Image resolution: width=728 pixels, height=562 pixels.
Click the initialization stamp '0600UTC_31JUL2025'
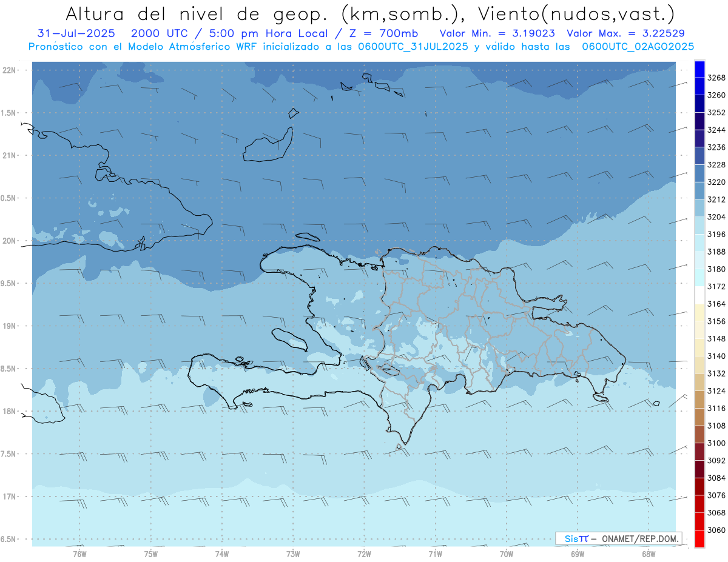point(413,47)
